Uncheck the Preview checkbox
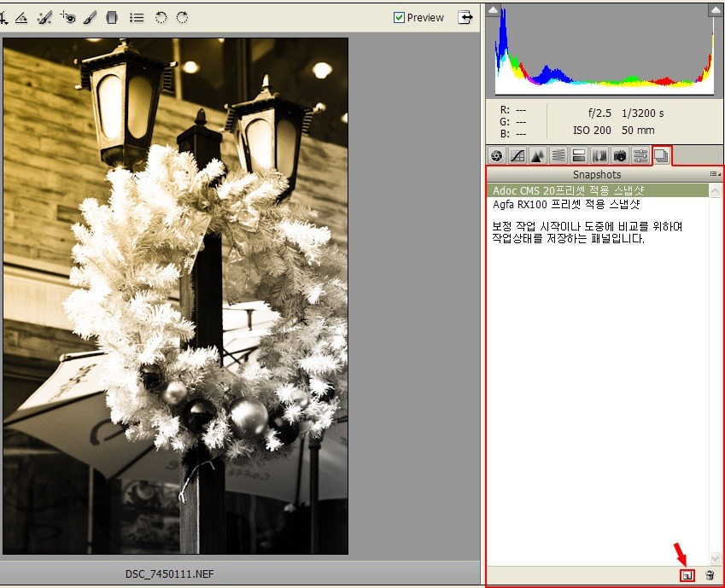Screen dimensions: 725x588 (x=399, y=17)
